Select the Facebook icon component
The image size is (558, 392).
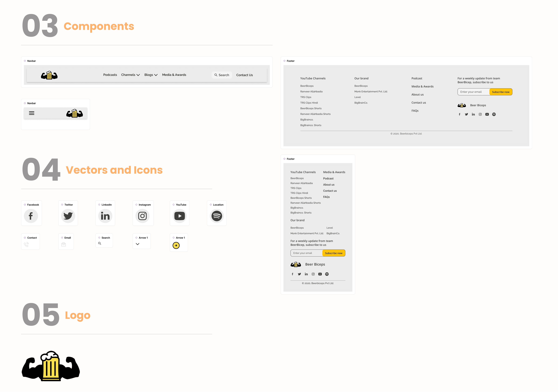pyautogui.click(x=31, y=216)
